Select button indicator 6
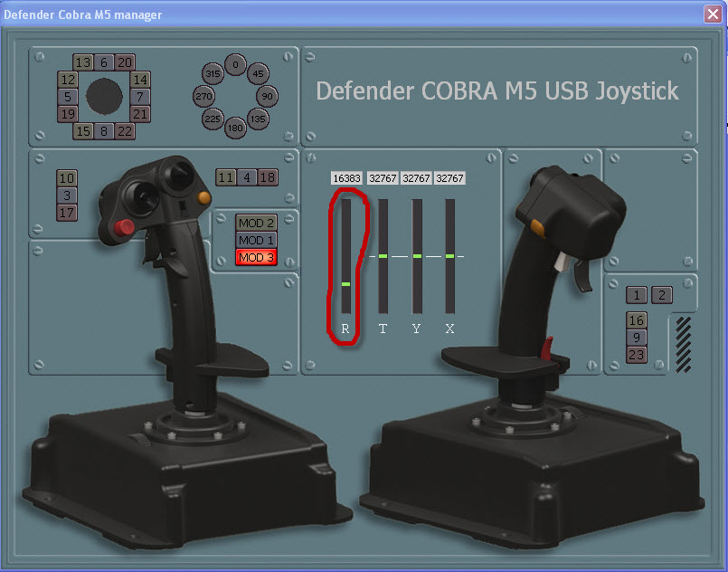728x572 pixels. click(x=104, y=62)
